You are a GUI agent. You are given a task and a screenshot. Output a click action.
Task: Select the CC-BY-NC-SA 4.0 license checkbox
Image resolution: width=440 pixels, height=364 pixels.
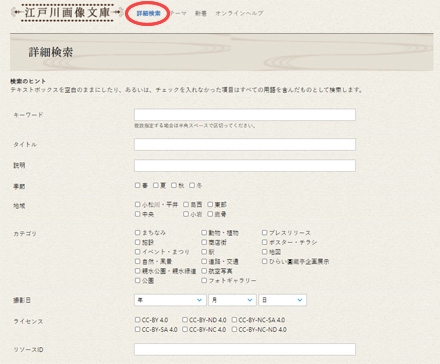pos(234,320)
